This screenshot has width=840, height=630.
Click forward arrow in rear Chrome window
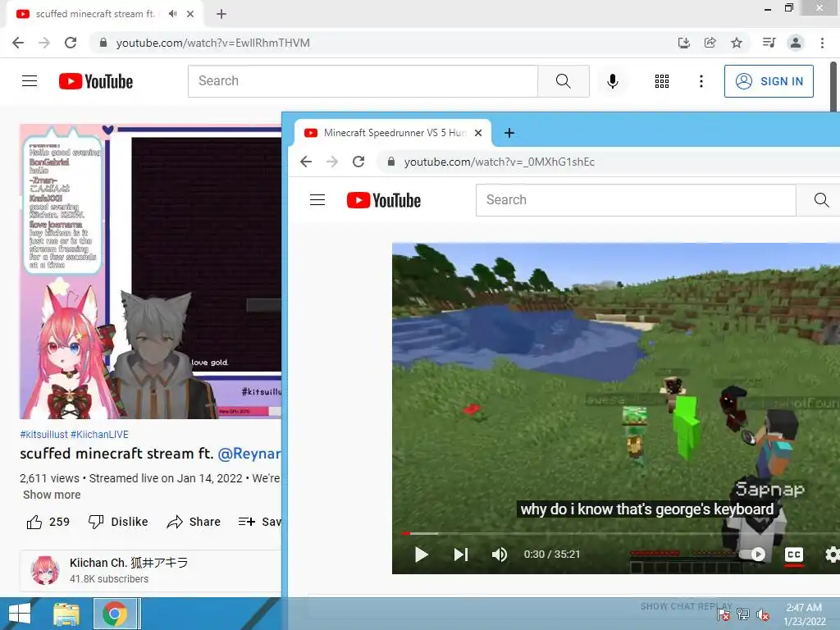pos(44,43)
